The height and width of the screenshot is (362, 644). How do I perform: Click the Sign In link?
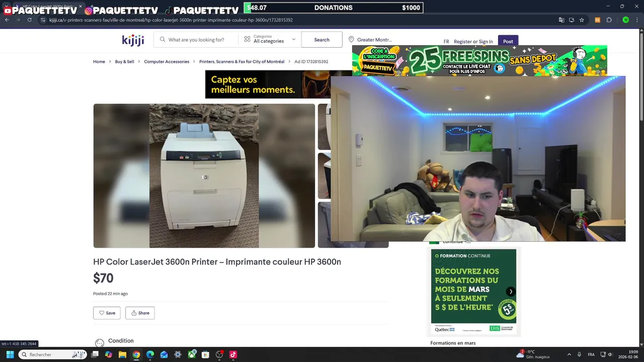(486, 42)
